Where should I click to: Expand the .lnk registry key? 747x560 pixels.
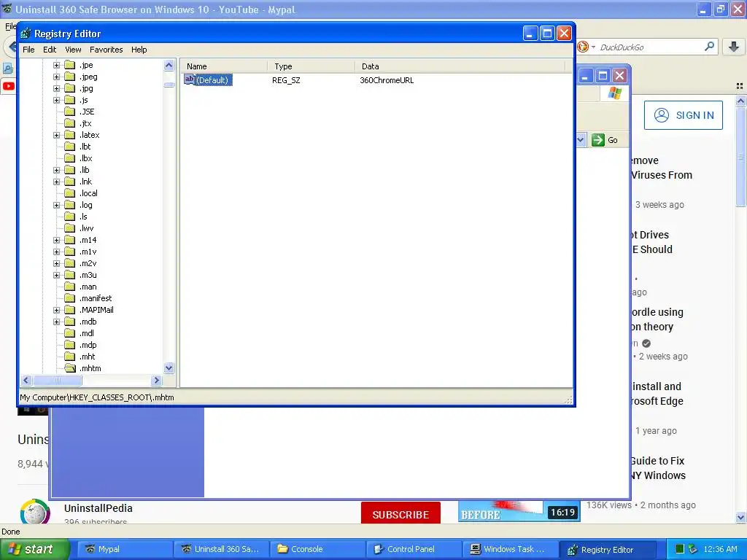[56, 182]
